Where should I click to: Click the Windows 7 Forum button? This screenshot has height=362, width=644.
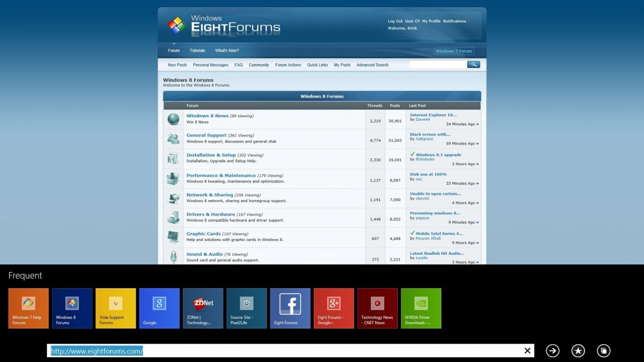(454, 51)
